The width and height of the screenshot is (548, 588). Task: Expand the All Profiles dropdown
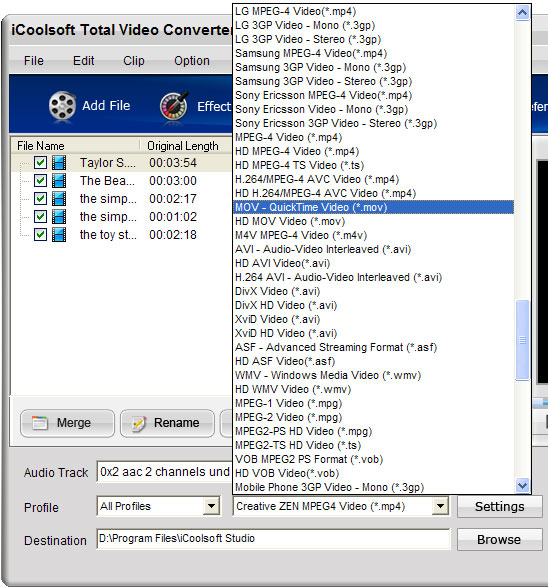(211, 507)
